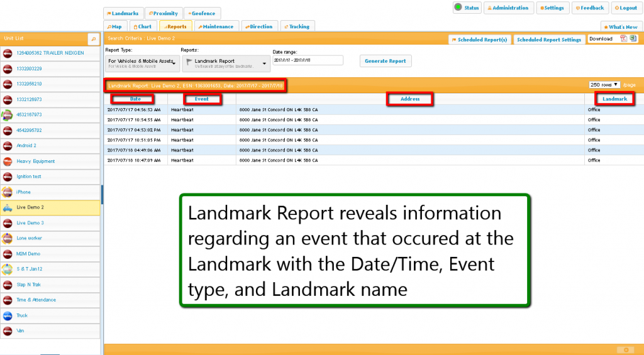Screen dimensions: 644x355
Task: Open Scheduled Report Settings
Action: point(549,40)
